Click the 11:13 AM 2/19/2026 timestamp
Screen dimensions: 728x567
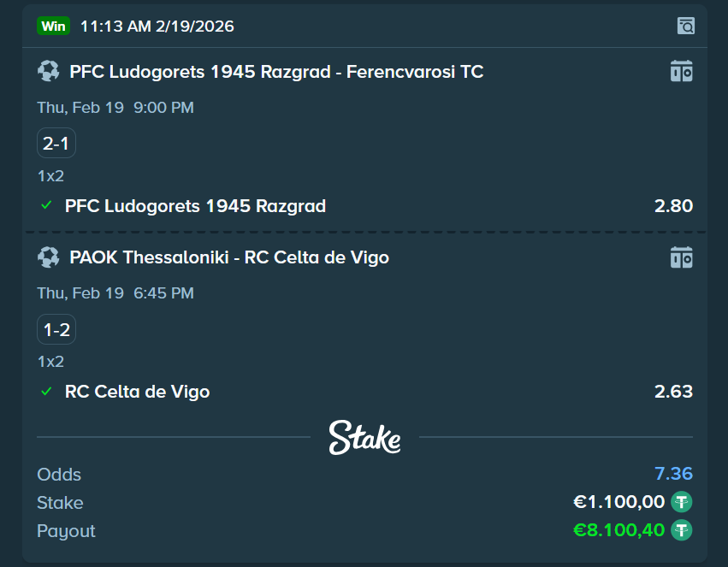click(157, 27)
